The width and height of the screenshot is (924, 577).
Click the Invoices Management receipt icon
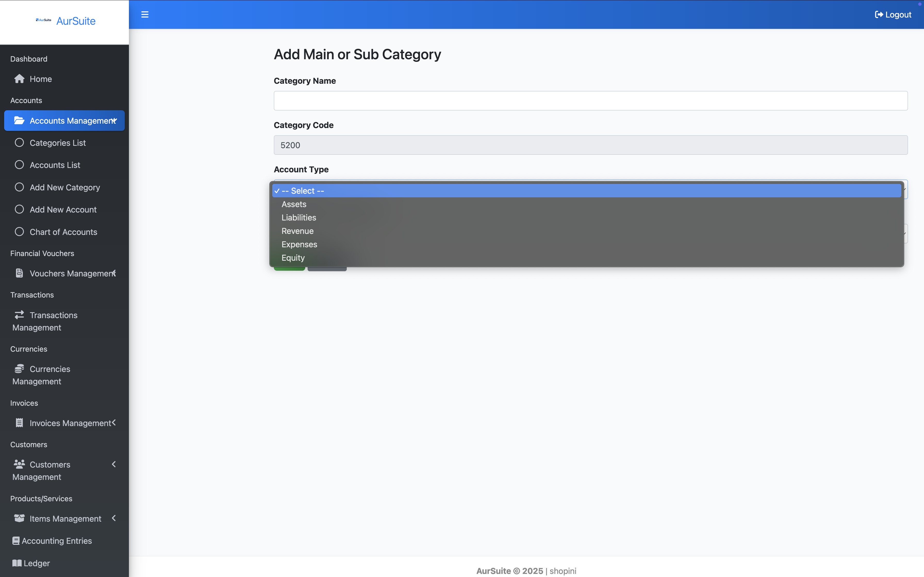(19, 423)
